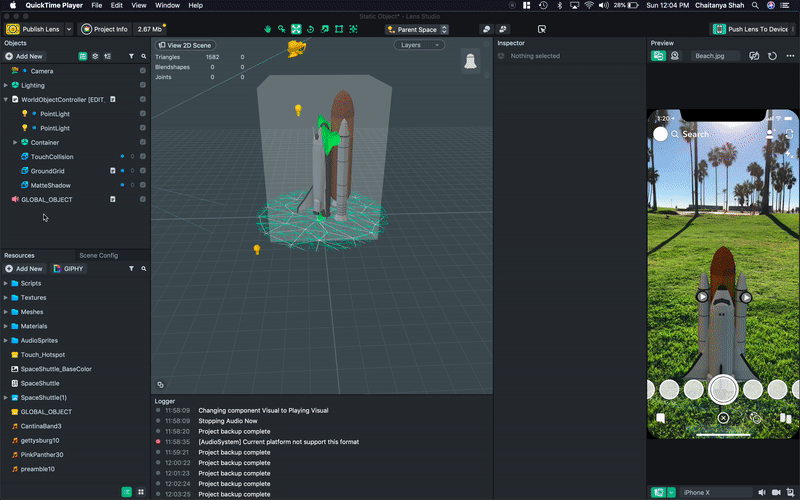
Task: Click the Preview crop screenshot icon
Action: 790,492
